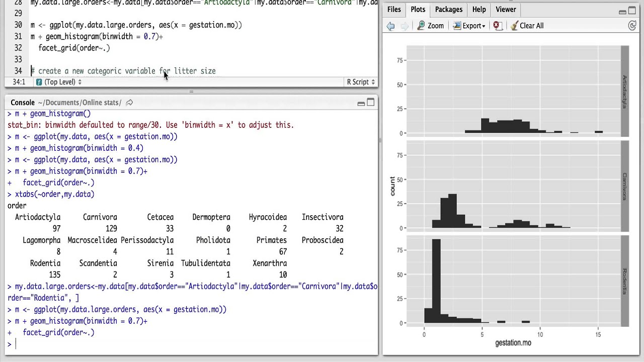Image resolution: width=644 pixels, height=362 pixels.
Task: Click the gestation.mo x-axis label
Action: (x=513, y=343)
